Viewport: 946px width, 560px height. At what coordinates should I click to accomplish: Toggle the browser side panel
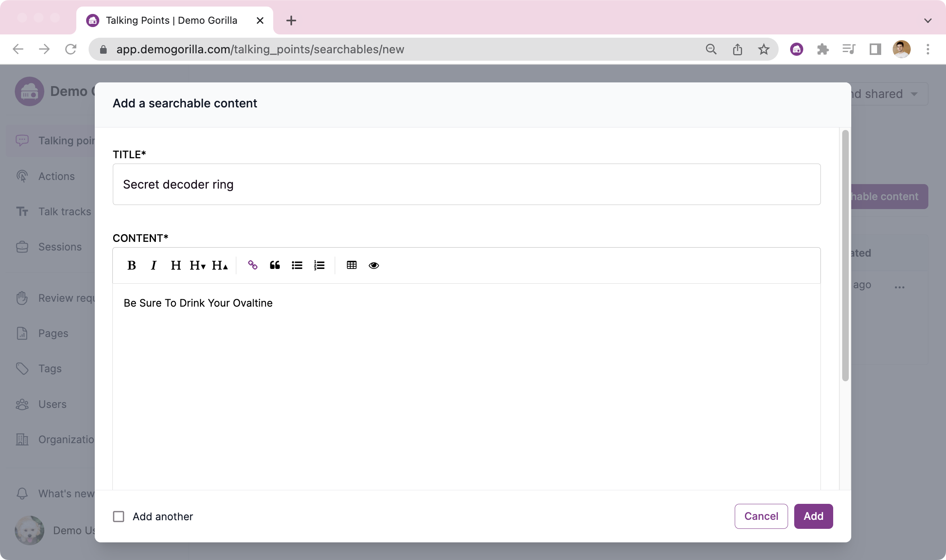(875, 50)
